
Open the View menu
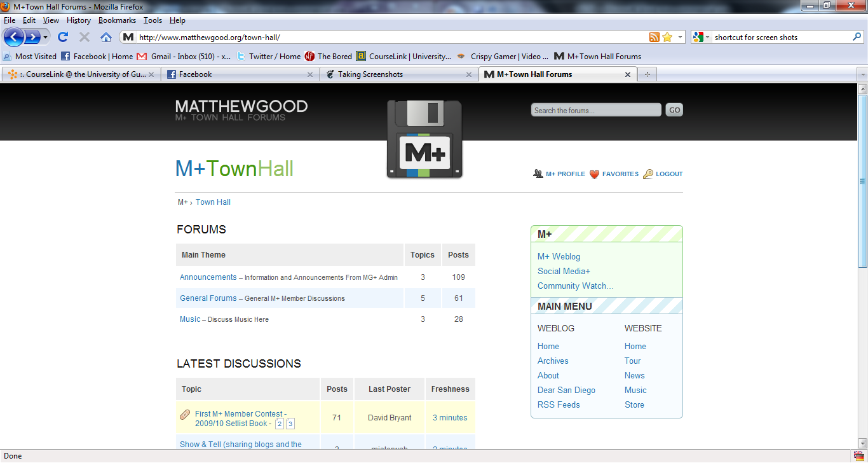(51, 20)
